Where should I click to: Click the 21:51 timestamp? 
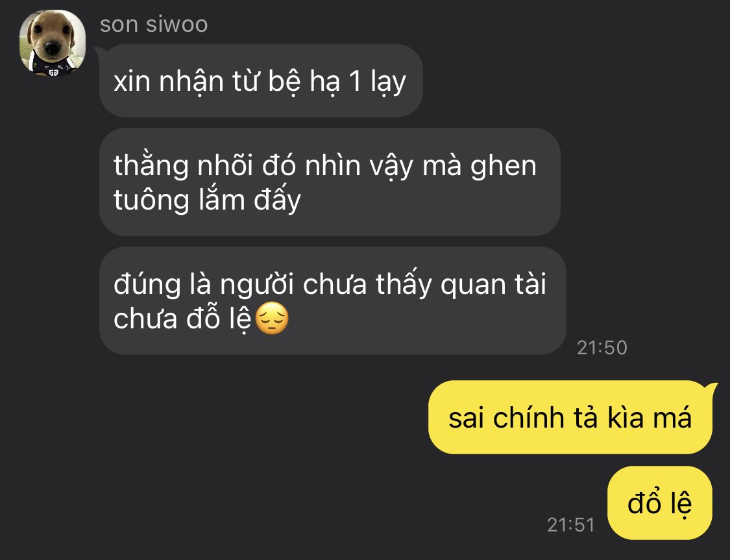coord(571,524)
